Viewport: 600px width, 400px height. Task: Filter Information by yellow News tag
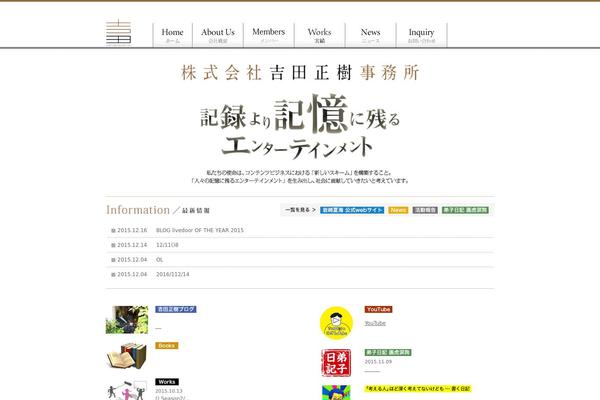tap(398, 210)
